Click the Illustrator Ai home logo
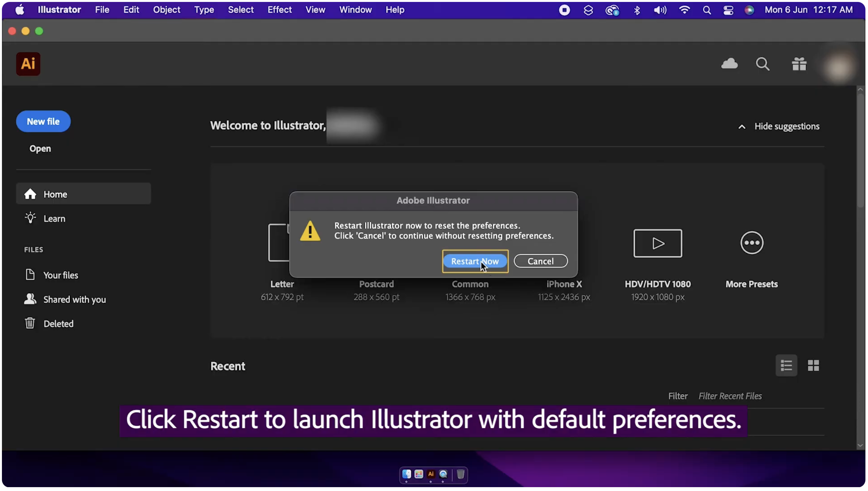 click(28, 64)
